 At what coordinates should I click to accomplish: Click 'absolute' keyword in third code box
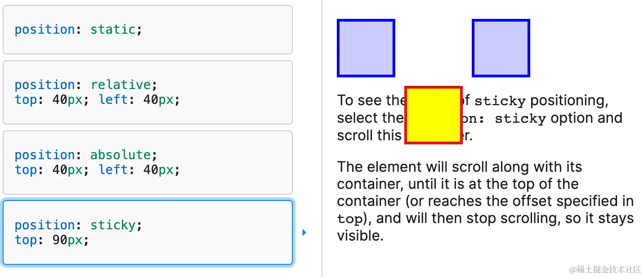tap(121, 155)
